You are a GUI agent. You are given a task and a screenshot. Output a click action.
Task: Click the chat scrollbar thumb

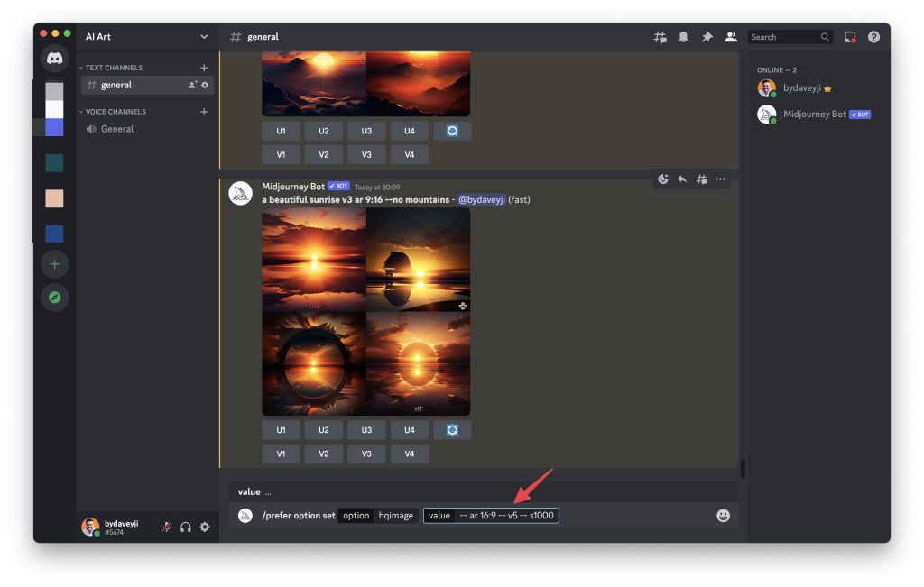[x=743, y=469]
